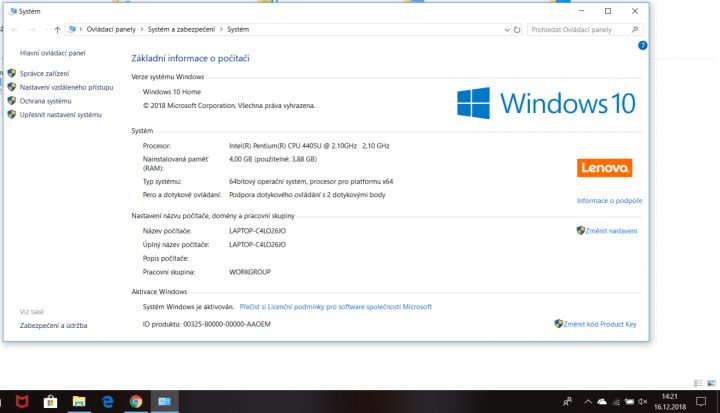Click shield icon next to Správce zařízení
720x413 pixels.
(x=12, y=74)
